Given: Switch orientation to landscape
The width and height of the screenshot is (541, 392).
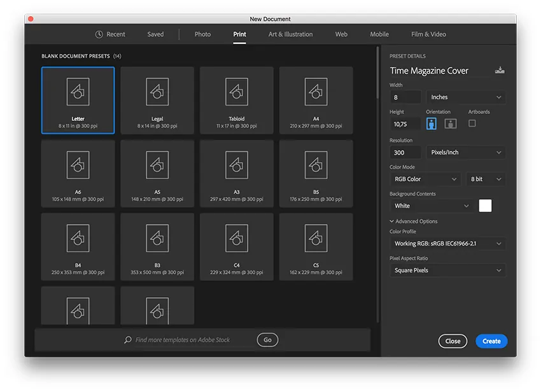Looking at the screenshot, I should click(x=450, y=124).
